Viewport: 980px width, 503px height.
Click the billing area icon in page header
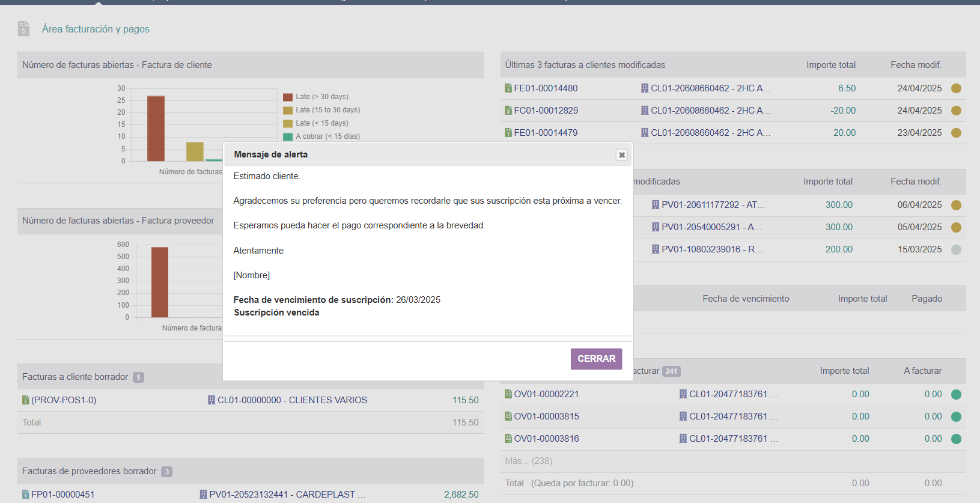(23, 28)
